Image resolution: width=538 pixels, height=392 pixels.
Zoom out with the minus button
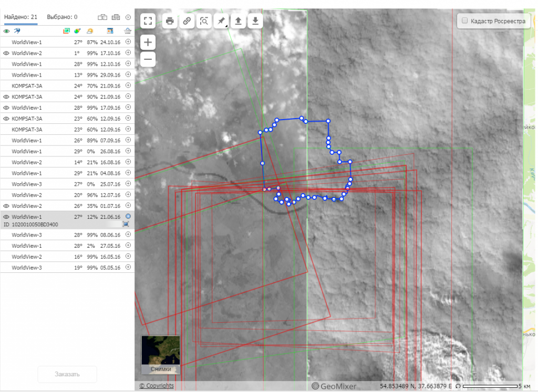(148, 59)
